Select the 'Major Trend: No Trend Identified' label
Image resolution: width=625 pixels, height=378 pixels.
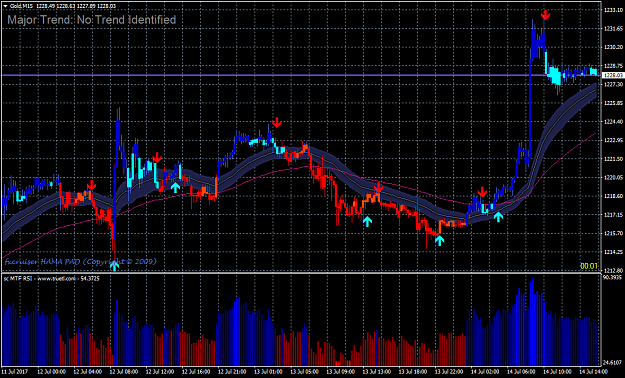click(92, 20)
